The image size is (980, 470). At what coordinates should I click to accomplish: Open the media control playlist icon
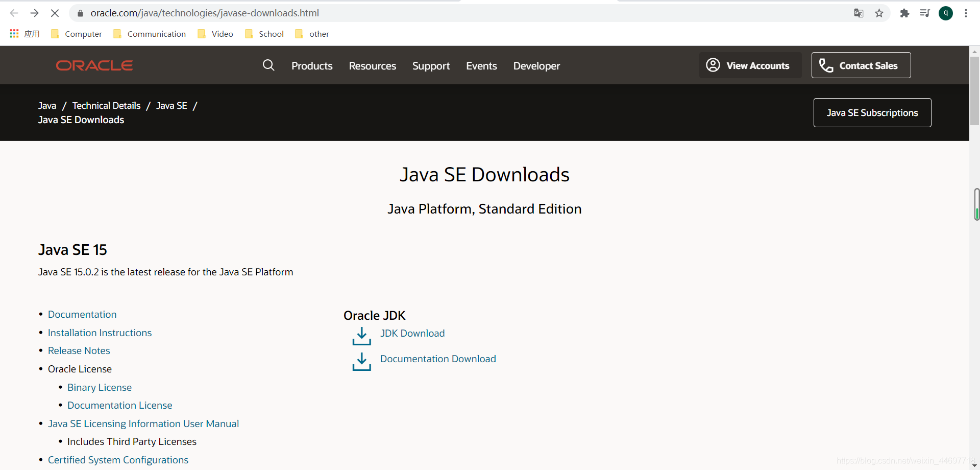(925, 13)
